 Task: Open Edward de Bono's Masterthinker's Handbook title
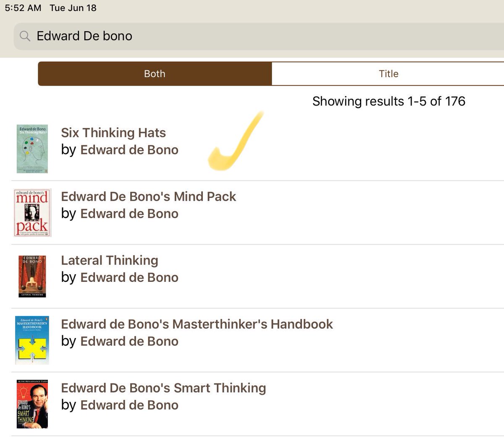point(197,324)
